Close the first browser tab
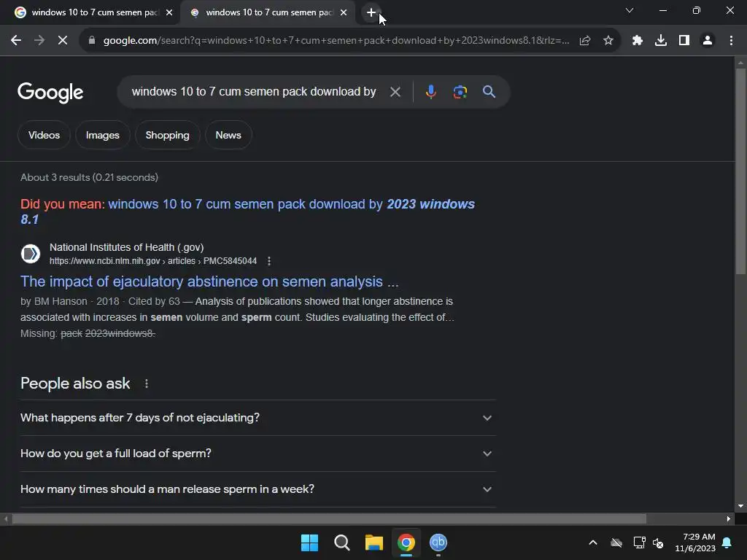Screen dimensions: 747x560 coord(169,12)
